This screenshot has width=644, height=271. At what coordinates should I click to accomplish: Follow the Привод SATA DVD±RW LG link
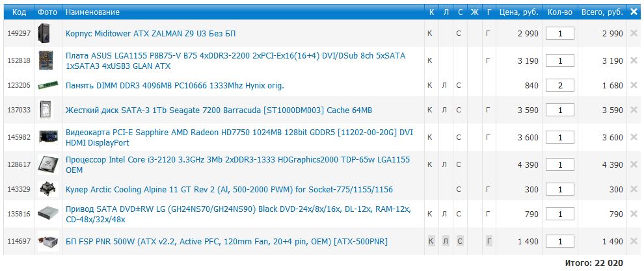click(x=238, y=214)
